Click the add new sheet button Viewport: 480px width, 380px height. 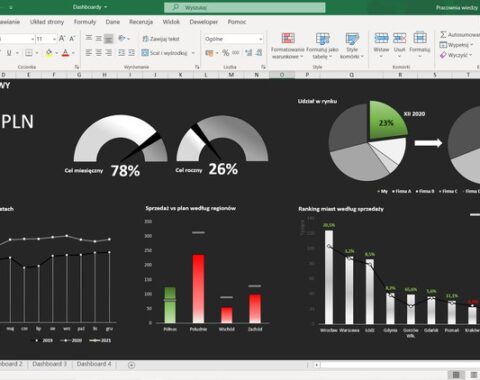(x=131, y=365)
